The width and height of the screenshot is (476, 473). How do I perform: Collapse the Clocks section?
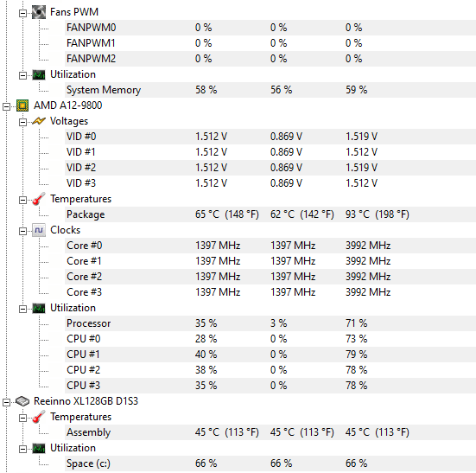point(22,231)
